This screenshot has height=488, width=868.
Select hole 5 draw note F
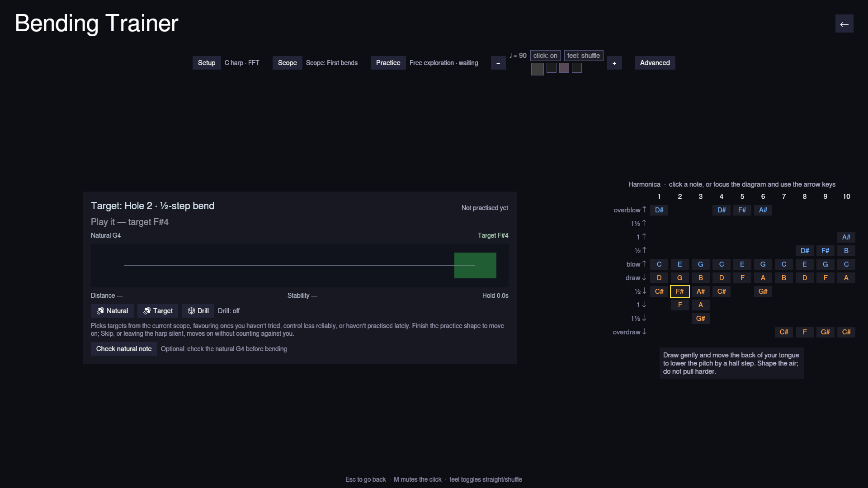(x=742, y=278)
